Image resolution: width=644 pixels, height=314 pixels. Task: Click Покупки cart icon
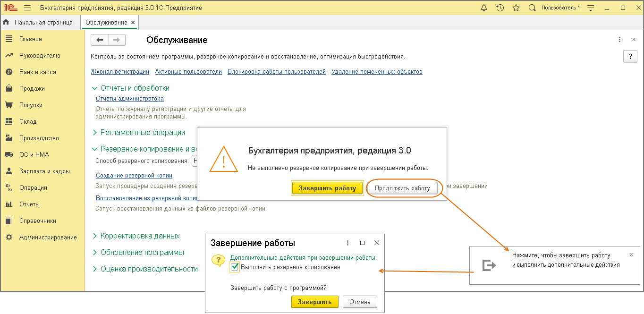pyautogui.click(x=9, y=105)
